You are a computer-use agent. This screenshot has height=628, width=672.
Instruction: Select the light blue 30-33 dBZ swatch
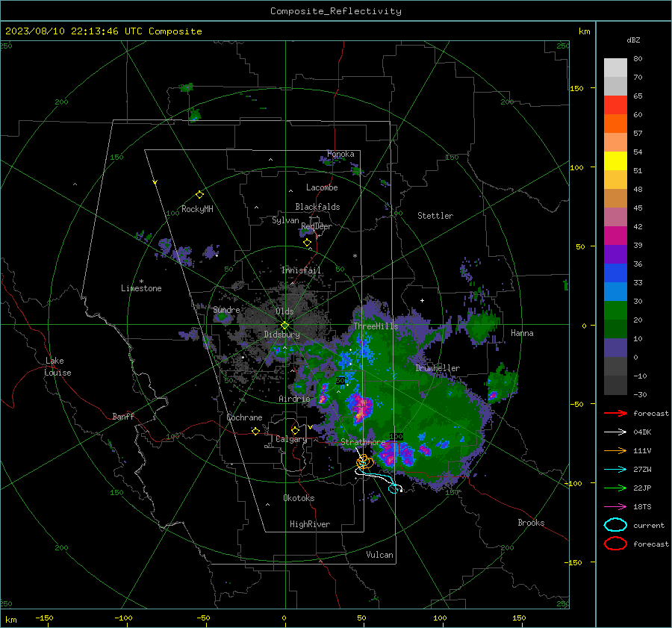click(615, 292)
